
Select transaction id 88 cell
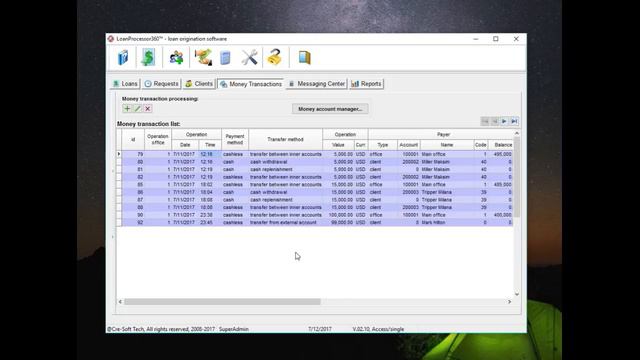(x=133, y=207)
